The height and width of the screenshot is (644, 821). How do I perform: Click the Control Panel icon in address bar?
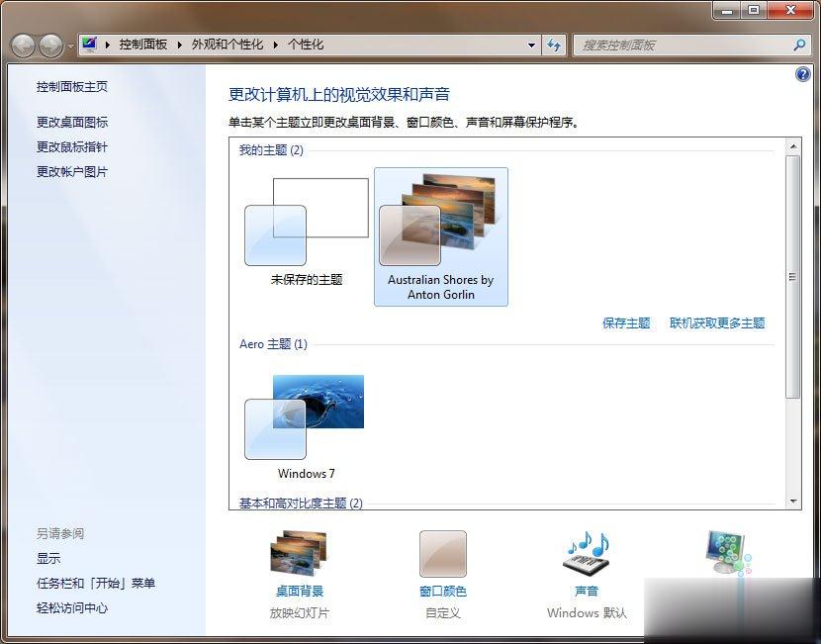pos(90,44)
